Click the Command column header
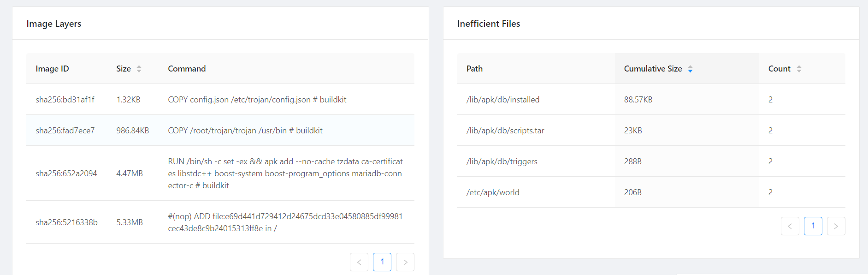868x275 pixels. (187, 69)
